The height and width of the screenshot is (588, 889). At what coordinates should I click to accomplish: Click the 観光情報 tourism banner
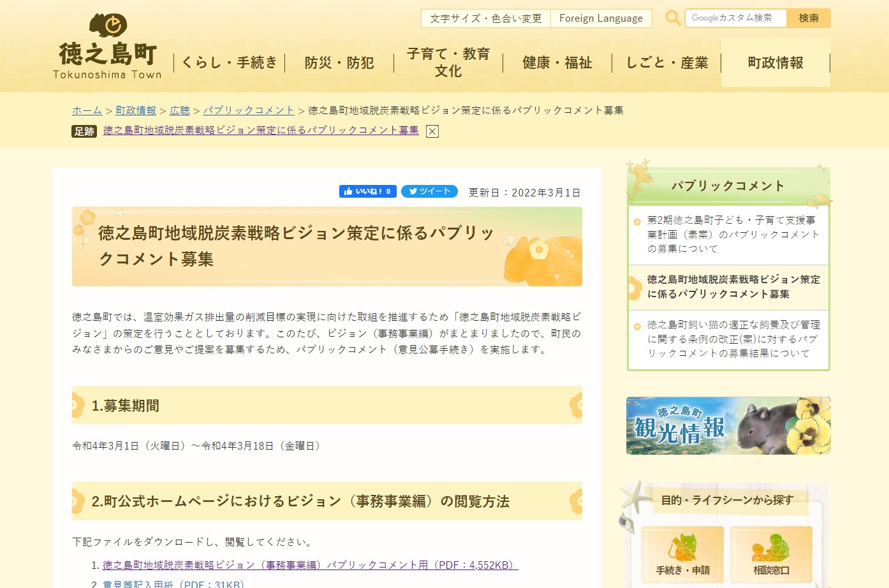pos(728,425)
